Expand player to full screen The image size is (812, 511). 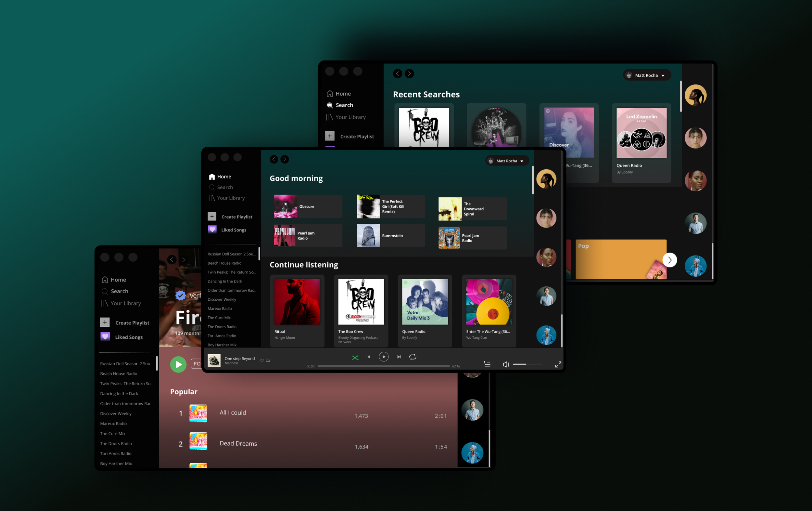click(x=558, y=364)
